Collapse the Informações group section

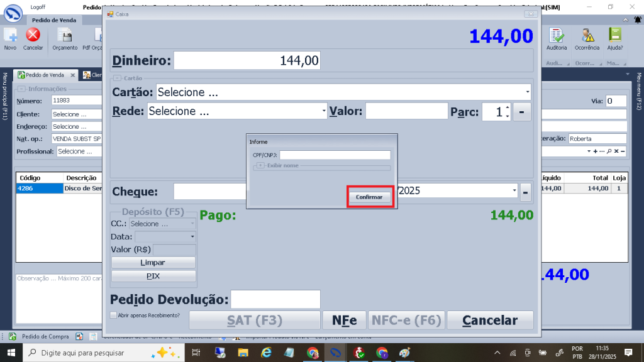(x=22, y=89)
